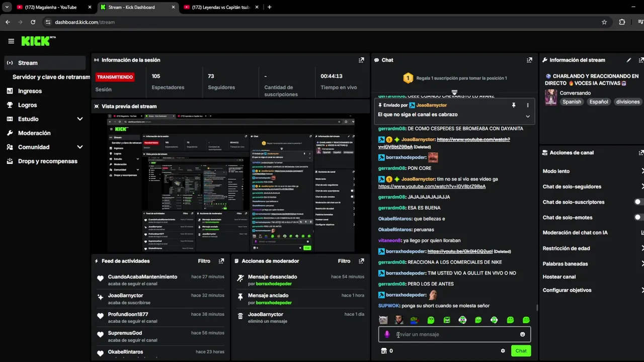Open the browser tab search dropdown

click(7, 7)
